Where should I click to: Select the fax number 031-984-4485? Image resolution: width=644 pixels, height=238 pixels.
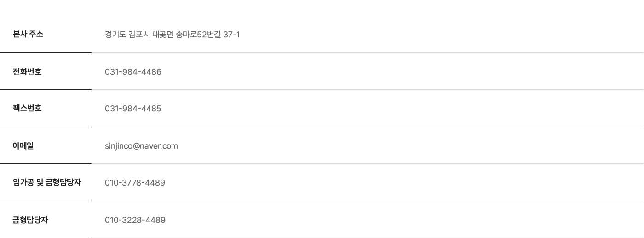pyautogui.click(x=133, y=109)
